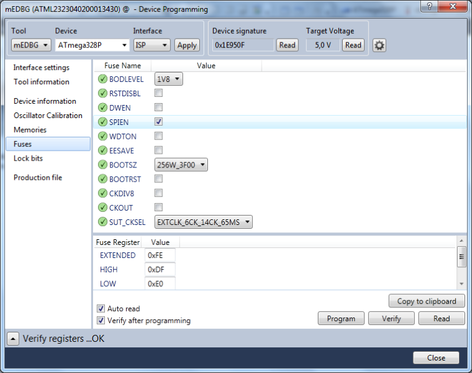The image size is (472, 373).
Task: Click the green check icon beside DWEN
Action: click(102, 108)
